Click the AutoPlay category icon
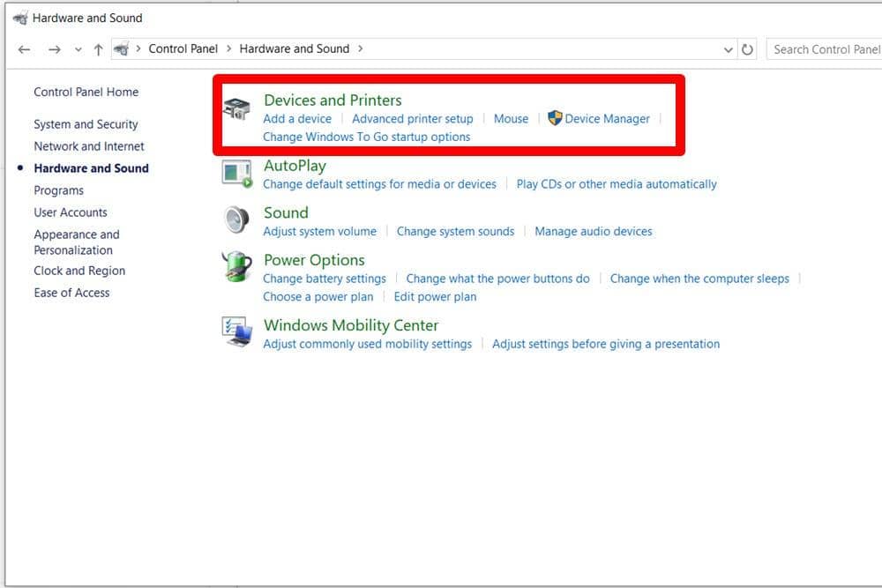The height and width of the screenshot is (588, 882). [x=236, y=175]
